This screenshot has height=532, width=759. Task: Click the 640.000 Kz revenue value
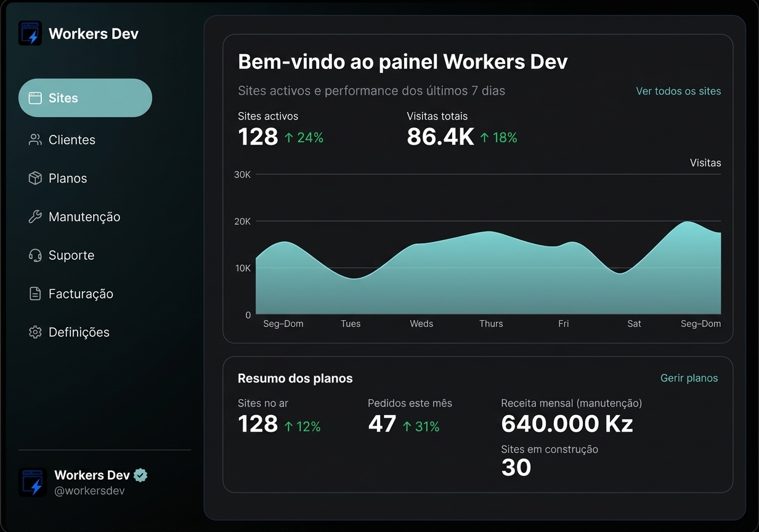[x=567, y=424]
